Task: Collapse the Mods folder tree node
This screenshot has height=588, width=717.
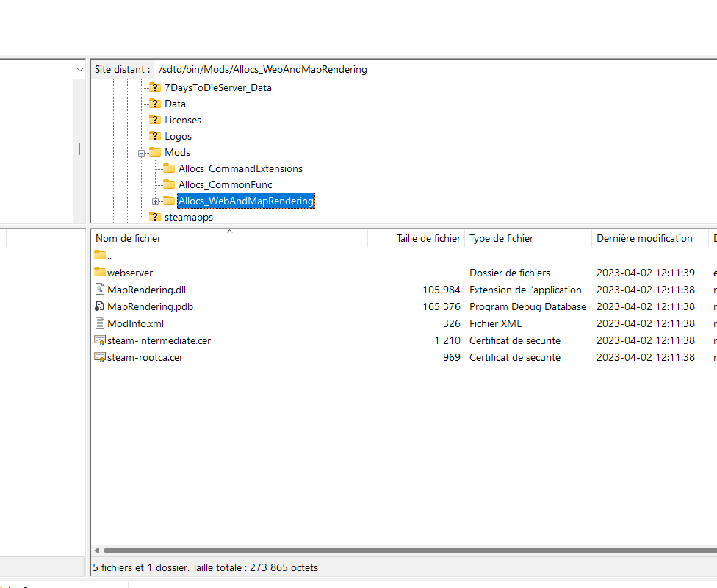Action: pyautogui.click(x=141, y=153)
